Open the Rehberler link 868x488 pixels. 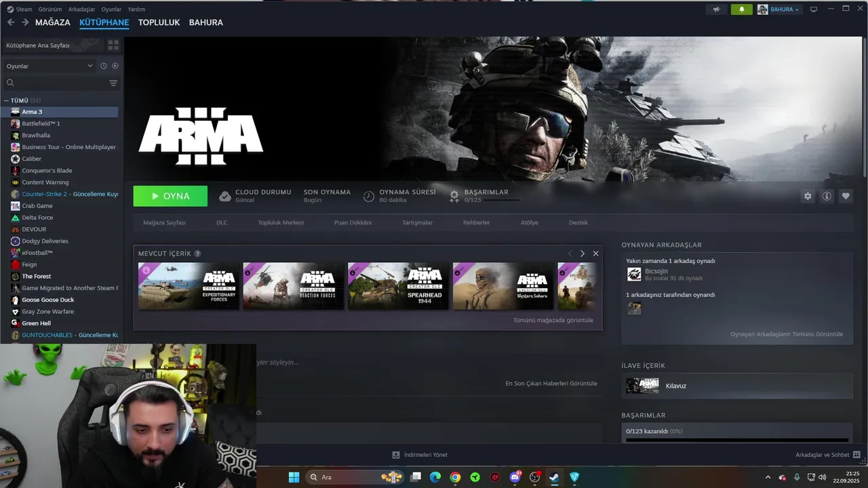point(476,222)
